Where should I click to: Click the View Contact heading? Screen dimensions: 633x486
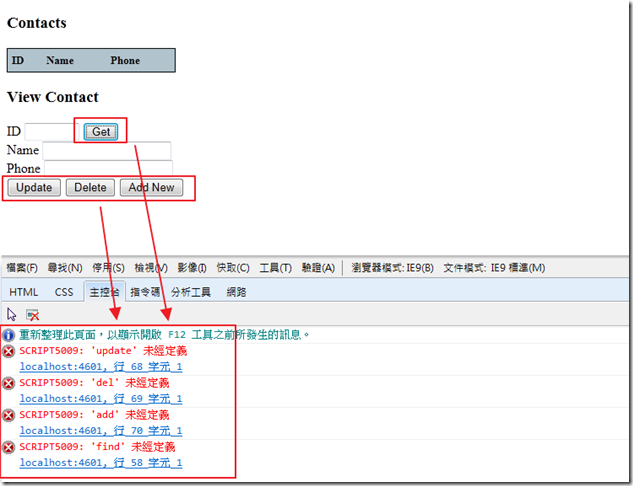point(53,97)
